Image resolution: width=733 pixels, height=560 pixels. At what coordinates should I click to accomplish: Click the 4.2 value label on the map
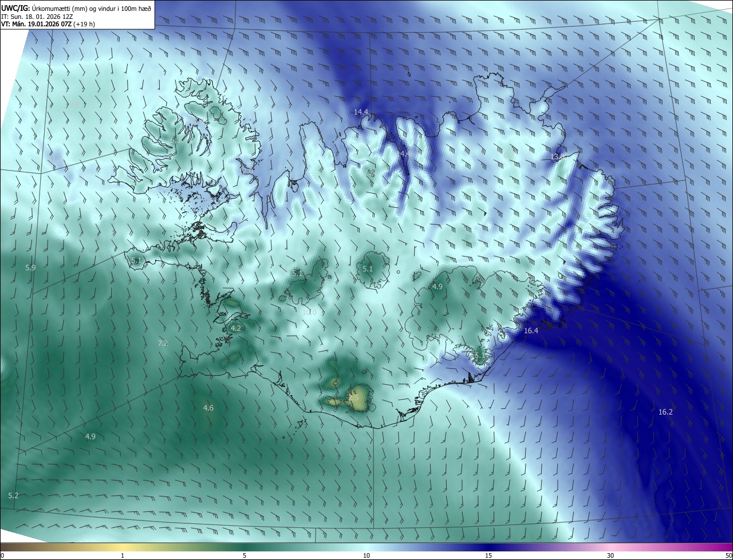click(x=236, y=328)
